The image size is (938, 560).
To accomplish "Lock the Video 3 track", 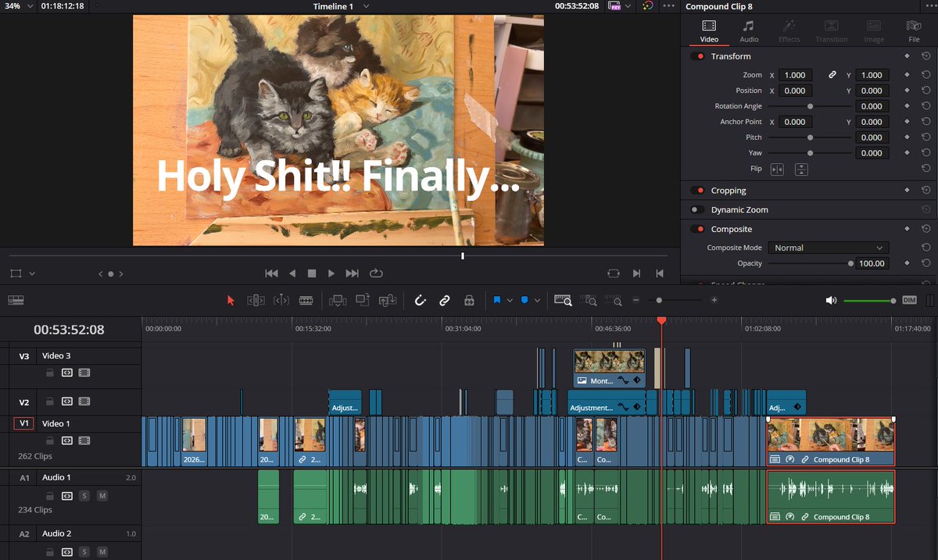I will coord(50,373).
